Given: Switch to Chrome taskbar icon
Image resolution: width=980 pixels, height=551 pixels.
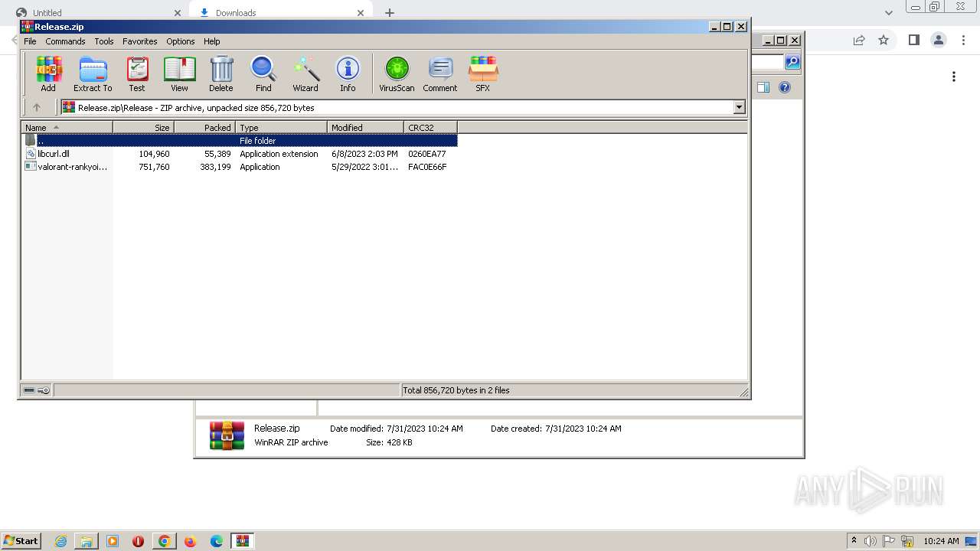Looking at the screenshot, I should coord(164,541).
